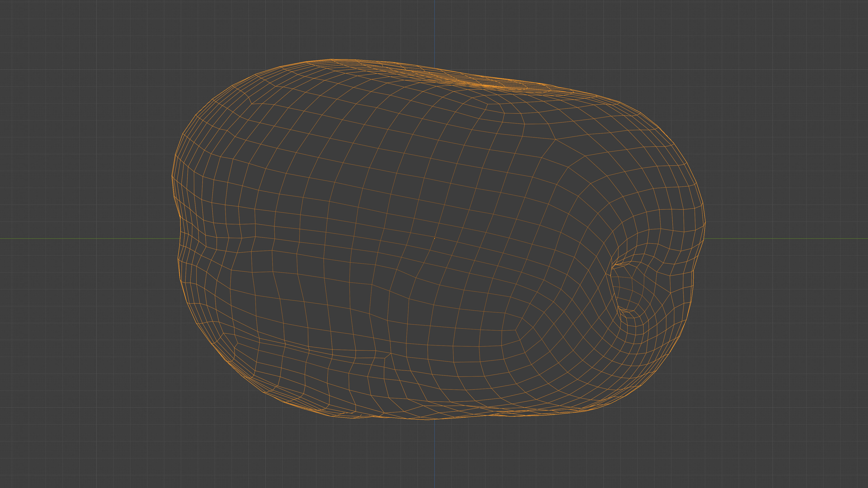This screenshot has width=868, height=488.
Task: Click the object origin dot at mesh center
Action: [x=434, y=238]
